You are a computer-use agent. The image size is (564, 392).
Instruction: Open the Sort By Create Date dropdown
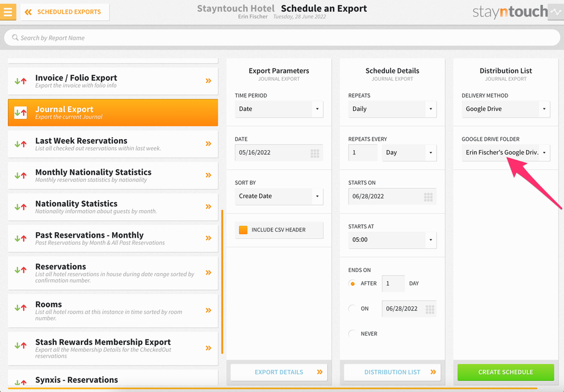[279, 196]
